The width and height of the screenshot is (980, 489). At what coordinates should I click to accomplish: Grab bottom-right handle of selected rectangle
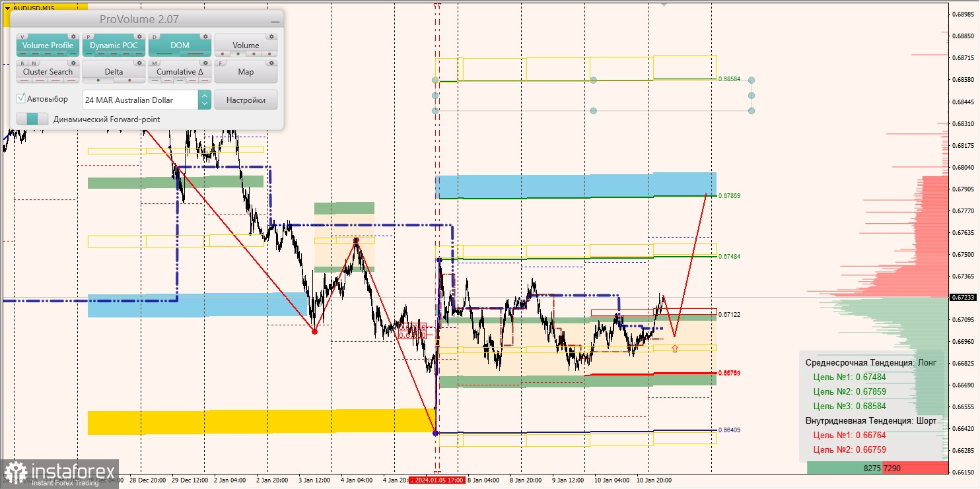[752, 110]
